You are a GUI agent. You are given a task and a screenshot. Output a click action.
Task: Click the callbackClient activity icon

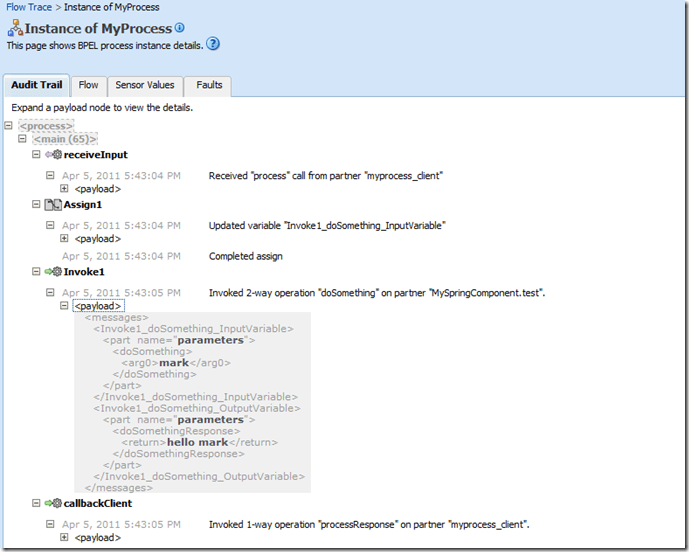click(54, 503)
